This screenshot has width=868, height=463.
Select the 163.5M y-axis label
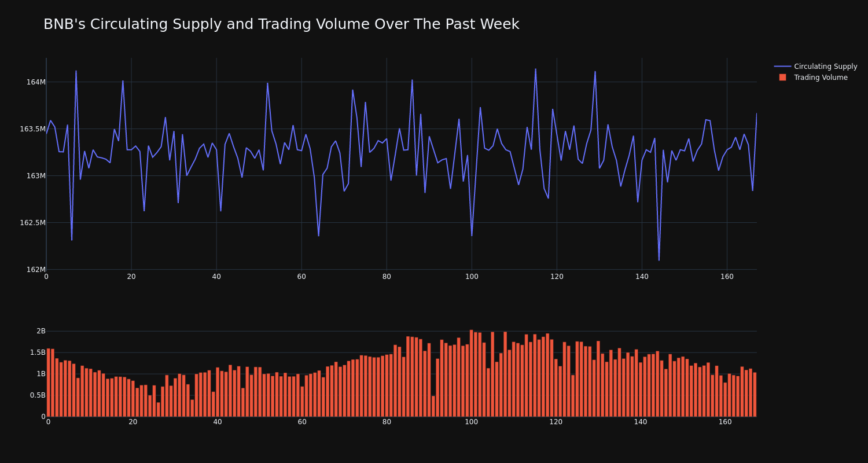(x=32, y=129)
